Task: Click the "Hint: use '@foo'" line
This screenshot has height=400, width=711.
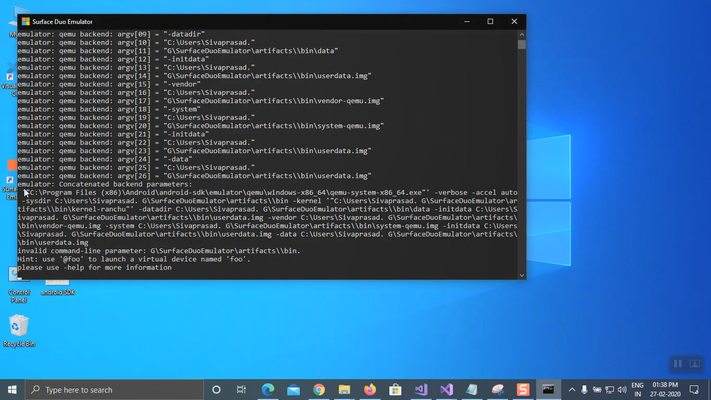Action: point(134,259)
